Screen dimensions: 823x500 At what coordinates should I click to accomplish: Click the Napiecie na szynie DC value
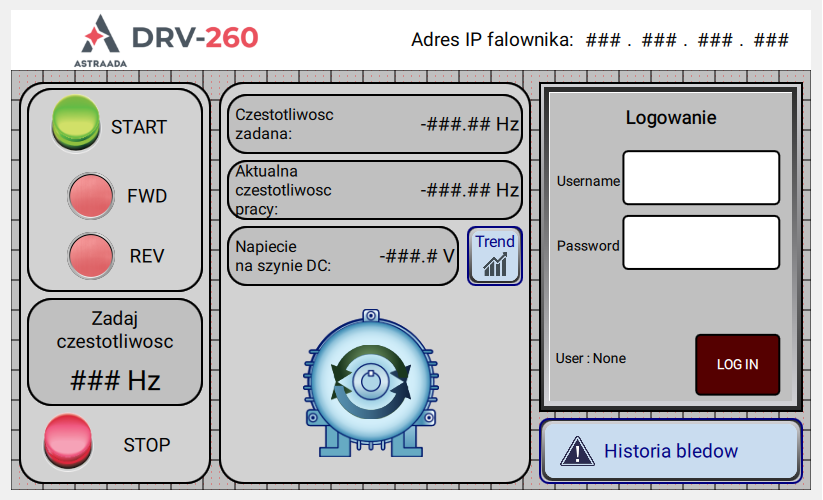click(x=417, y=256)
